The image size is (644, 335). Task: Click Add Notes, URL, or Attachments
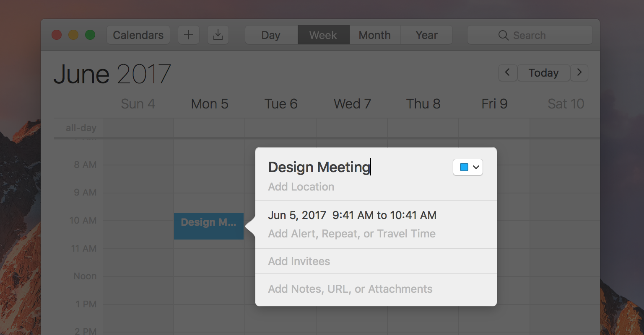coord(350,289)
